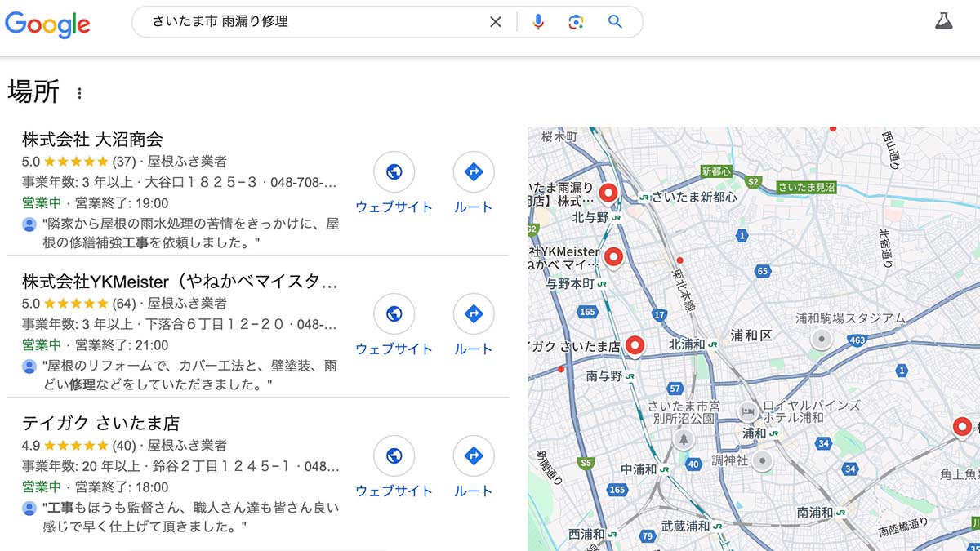
Task: Click the ロイヤルパインズホテル浦和 hotel marker
Action: tap(746, 412)
